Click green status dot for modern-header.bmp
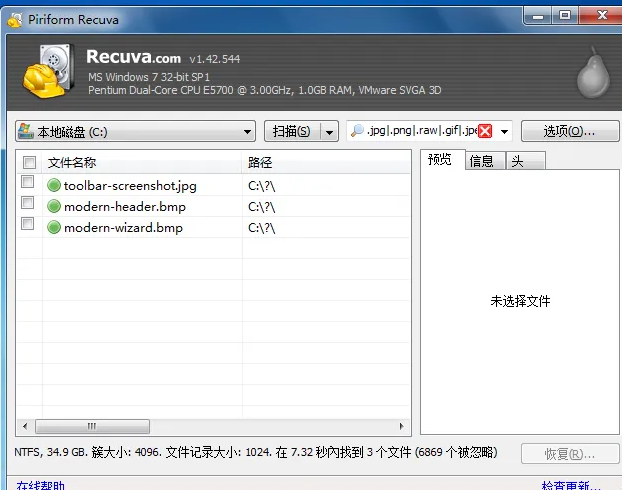Viewport: 622px width, 490px height. [54, 206]
